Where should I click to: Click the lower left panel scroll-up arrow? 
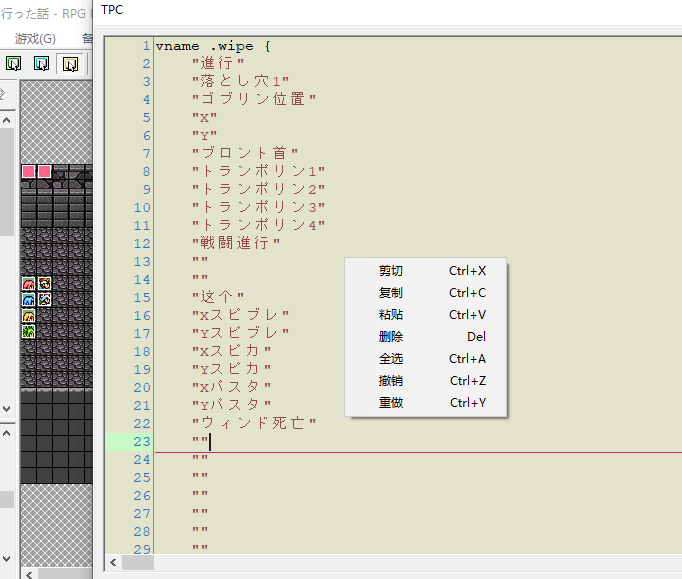7,433
